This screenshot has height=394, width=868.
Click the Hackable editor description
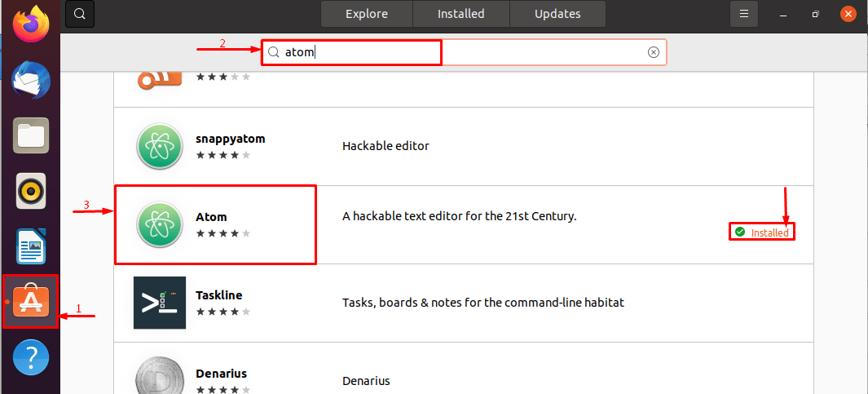tap(386, 146)
